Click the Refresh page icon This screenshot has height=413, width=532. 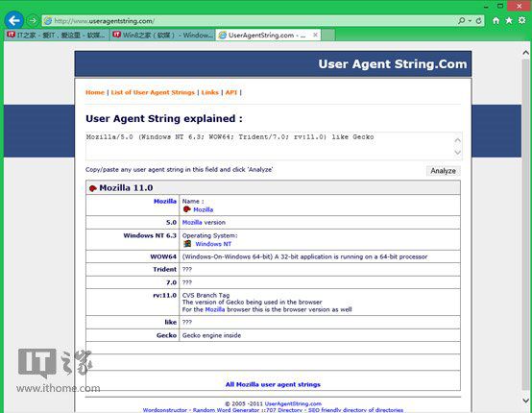coord(479,21)
